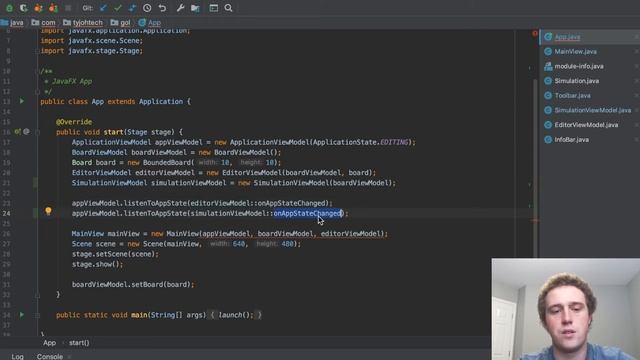The height and width of the screenshot is (360, 640).
Task: Click the red error indicator atop editor
Action: pos(535,33)
